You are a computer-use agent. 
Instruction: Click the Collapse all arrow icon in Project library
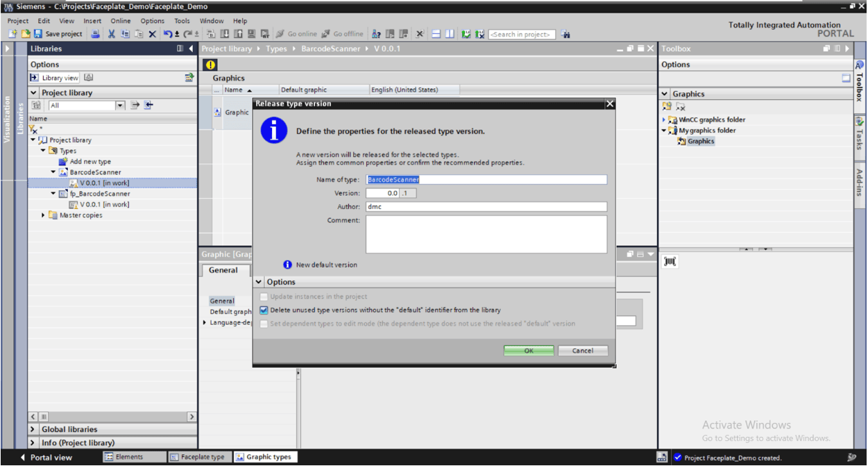(x=148, y=106)
